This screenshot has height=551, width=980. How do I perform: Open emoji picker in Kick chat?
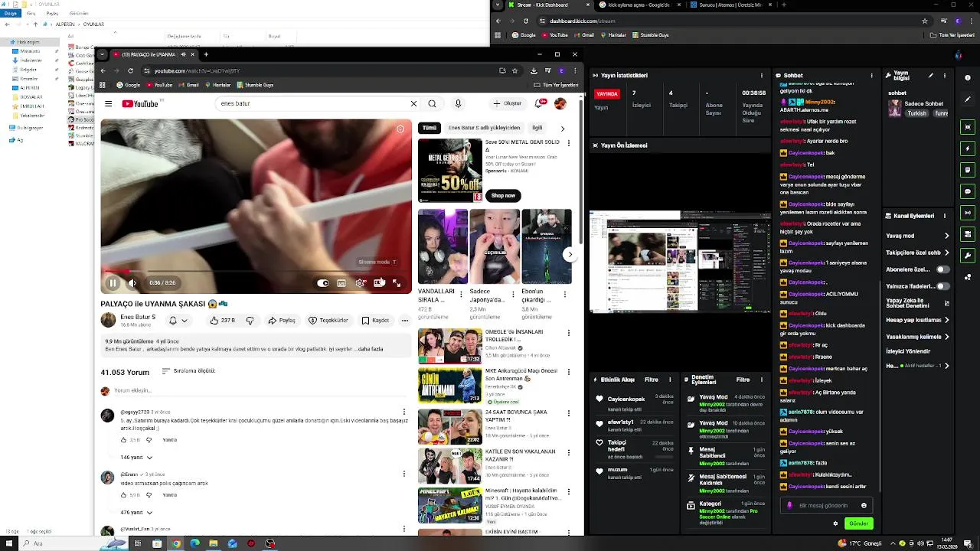click(x=864, y=505)
